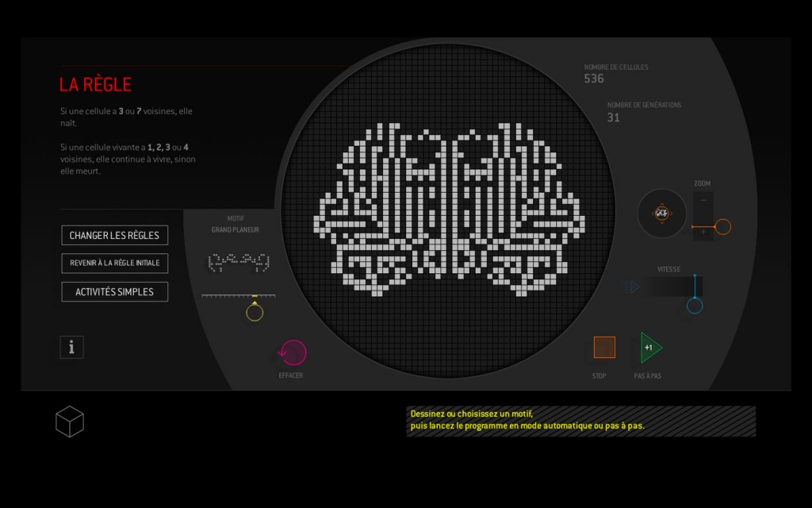
Task: Click a cell in the pattern grid center
Action: [x=449, y=210]
